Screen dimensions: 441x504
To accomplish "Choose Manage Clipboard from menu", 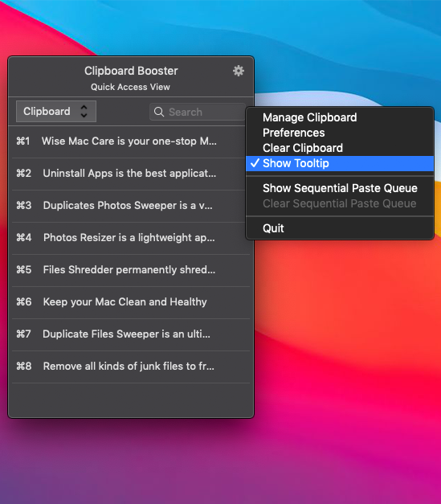I will (309, 117).
